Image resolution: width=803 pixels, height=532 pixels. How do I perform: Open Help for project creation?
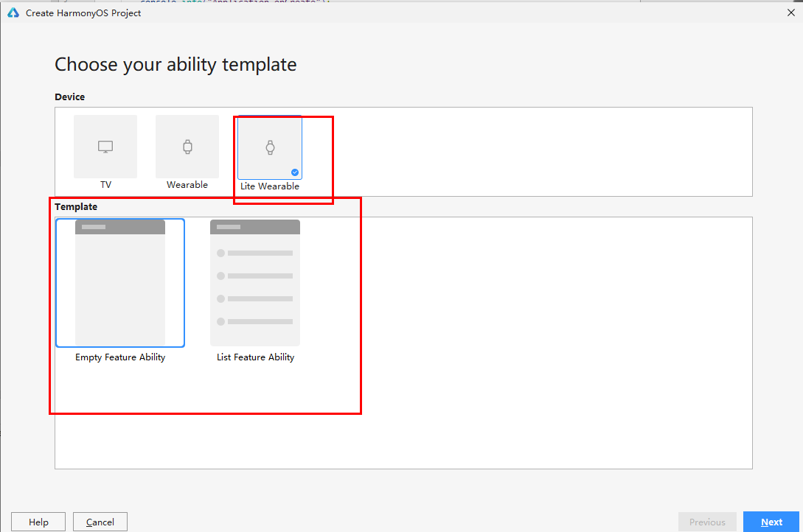coord(38,522)
